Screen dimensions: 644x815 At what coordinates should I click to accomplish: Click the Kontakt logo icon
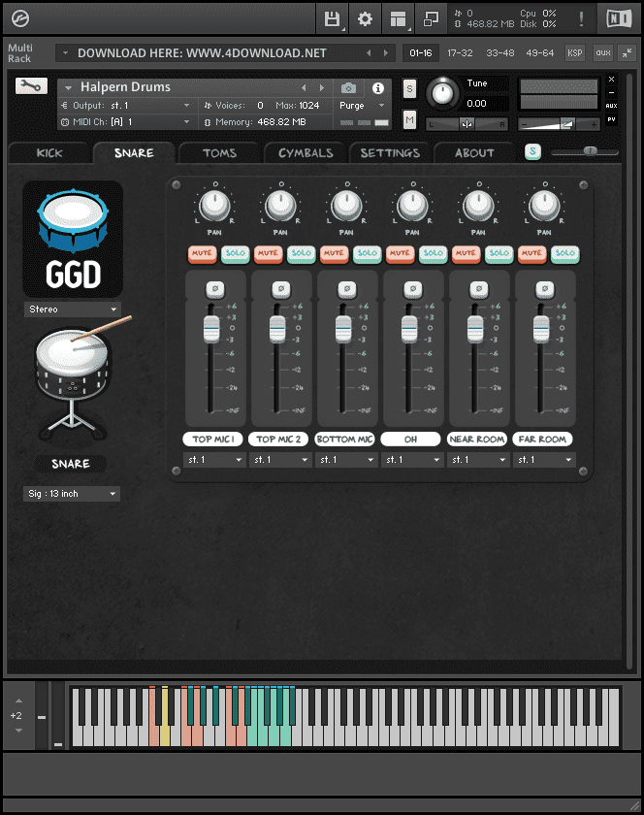(x=20, y=18)
